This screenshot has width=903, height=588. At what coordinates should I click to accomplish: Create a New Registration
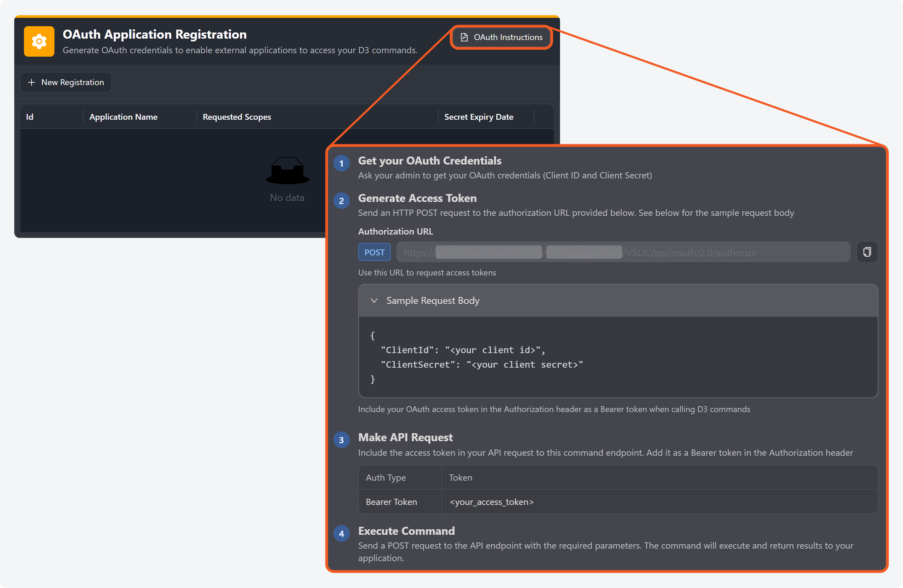66,82
